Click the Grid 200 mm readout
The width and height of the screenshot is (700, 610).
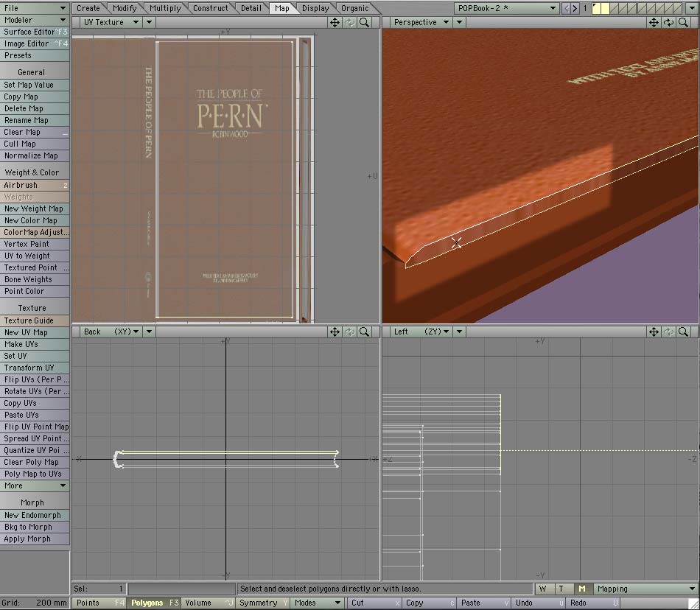tap(35, 603)
